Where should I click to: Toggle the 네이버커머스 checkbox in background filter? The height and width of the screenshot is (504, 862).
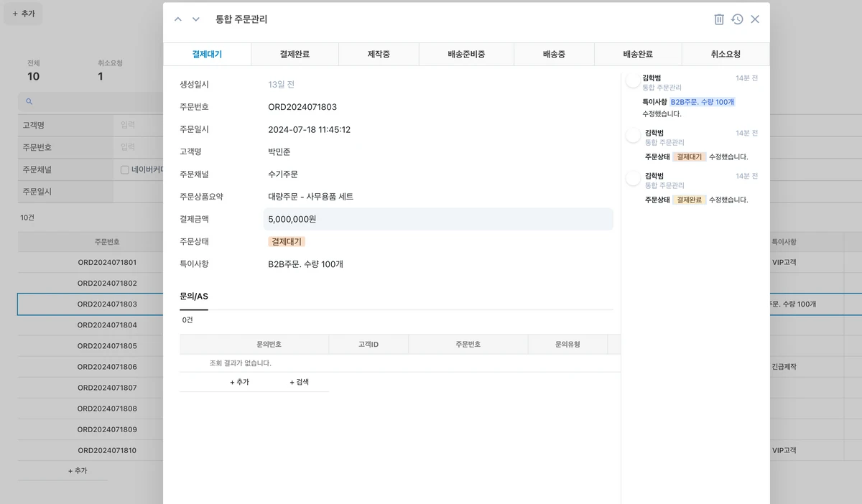[x=124, y=170]
